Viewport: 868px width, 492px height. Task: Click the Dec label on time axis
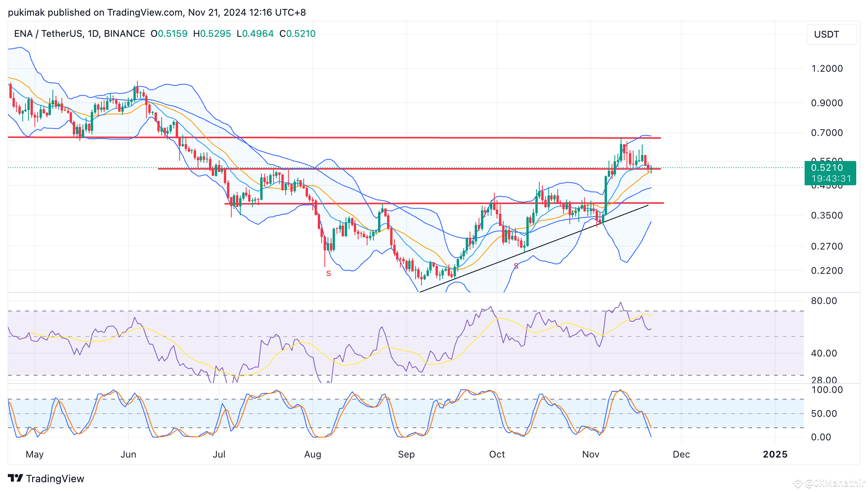pyautogui.click(x=681, y=454)
